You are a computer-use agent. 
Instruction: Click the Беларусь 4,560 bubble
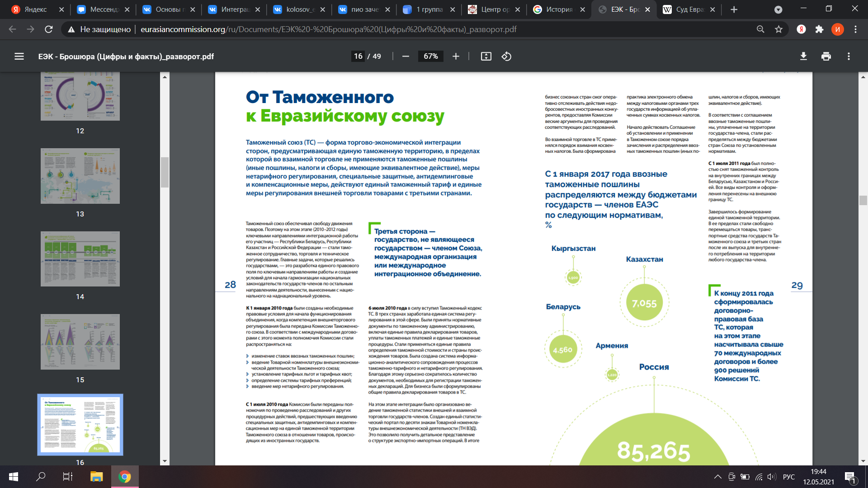pyautogui.click(x=563, y=349)
